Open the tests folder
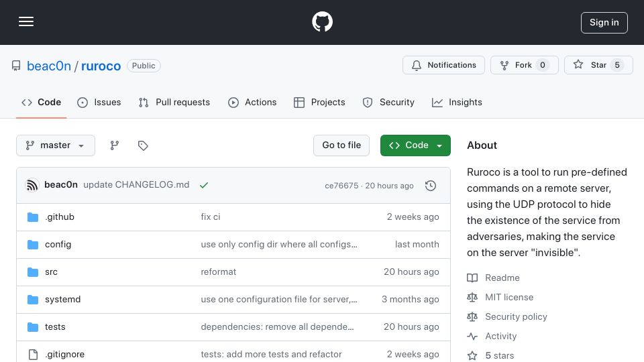The height and width of the screenshot is (362, 644). click(55, 326)
